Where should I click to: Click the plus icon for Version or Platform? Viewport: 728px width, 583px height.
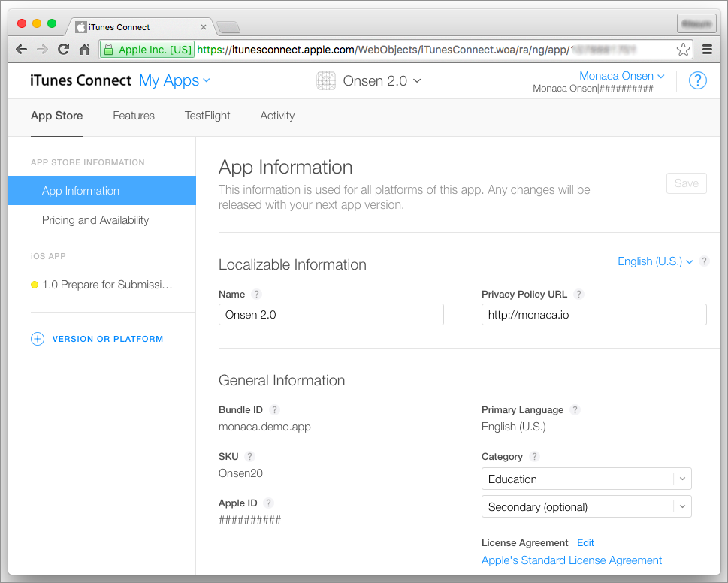click(x=38, y=339)
